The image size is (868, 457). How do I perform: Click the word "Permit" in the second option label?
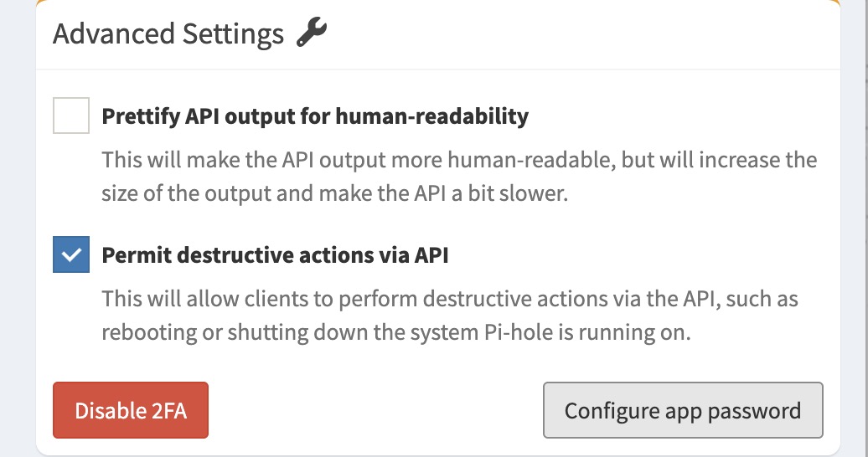click(x=132, y=255)
